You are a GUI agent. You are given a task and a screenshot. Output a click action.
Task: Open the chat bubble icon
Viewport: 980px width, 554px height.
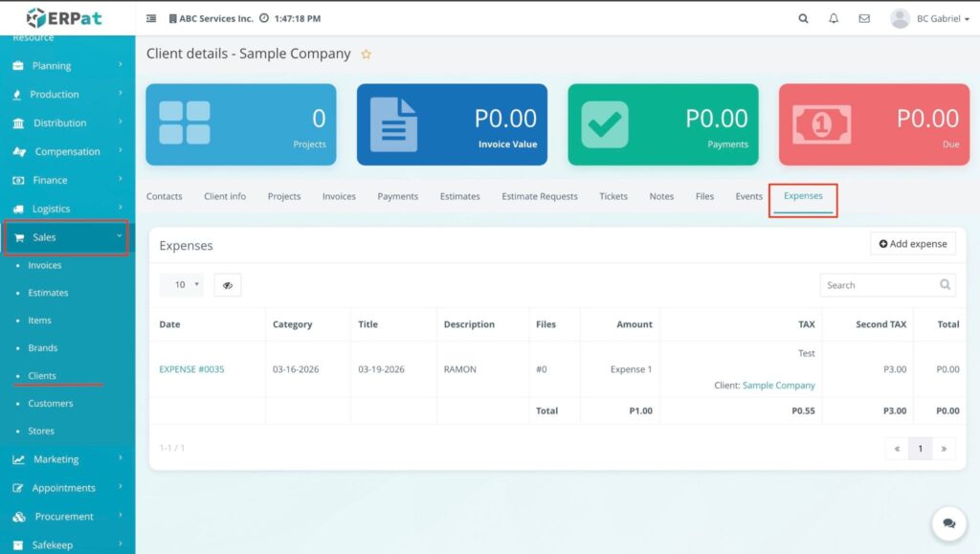click(948, 523)
